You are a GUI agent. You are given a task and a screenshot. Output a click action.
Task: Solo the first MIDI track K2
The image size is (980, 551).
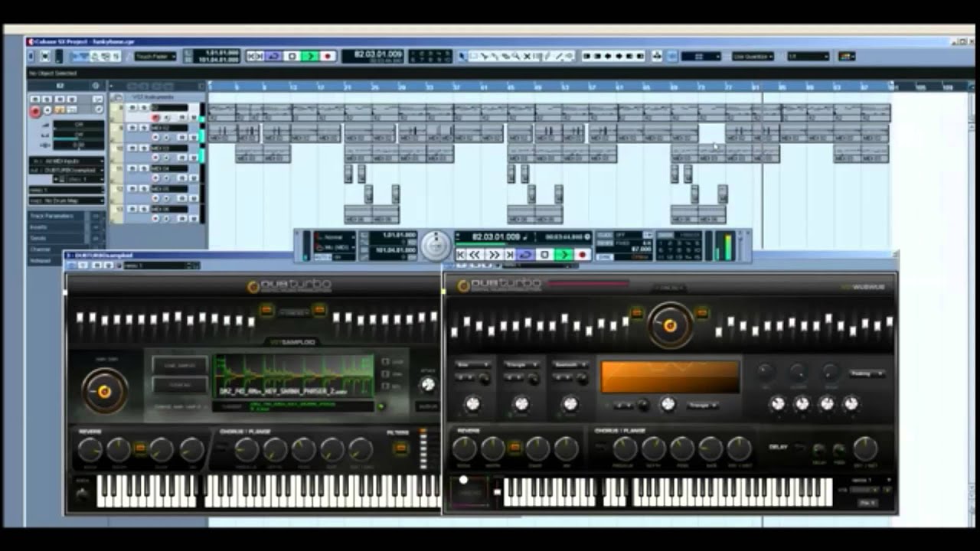point(143,108)
